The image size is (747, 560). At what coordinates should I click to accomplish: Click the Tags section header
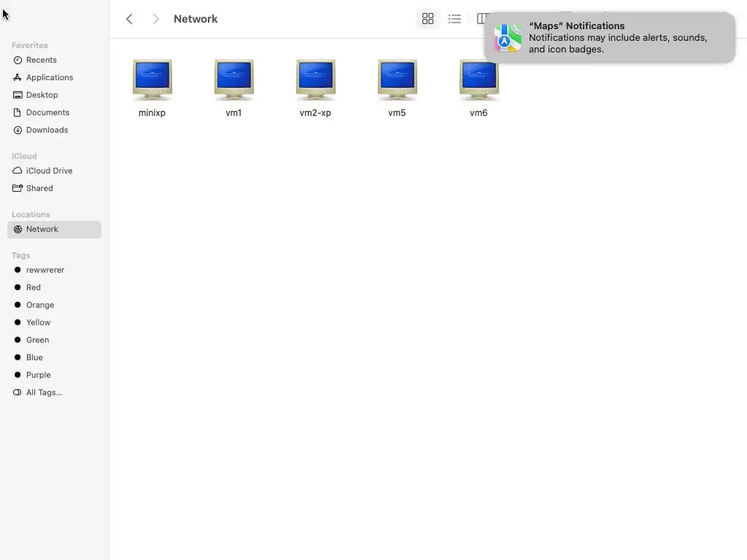coord(21,256)
